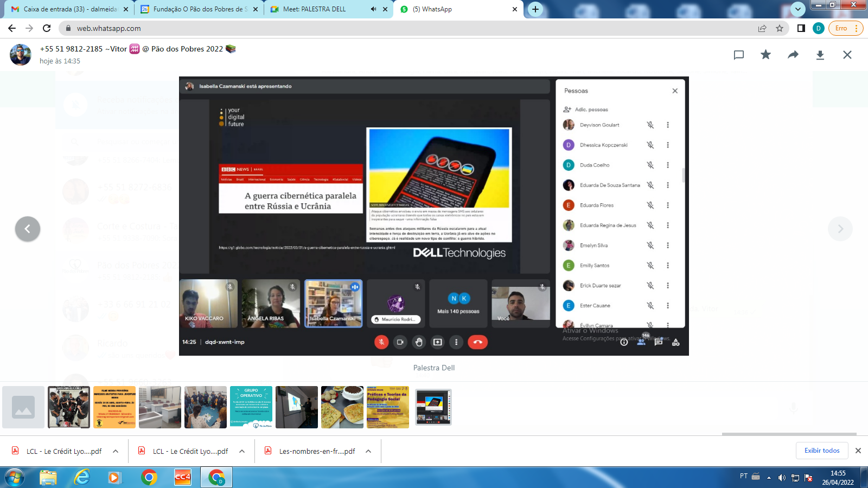Open Chrome tab search dropdown
Image resolution: width=868 pixels, height=488 pixels.
coord(797,9)
